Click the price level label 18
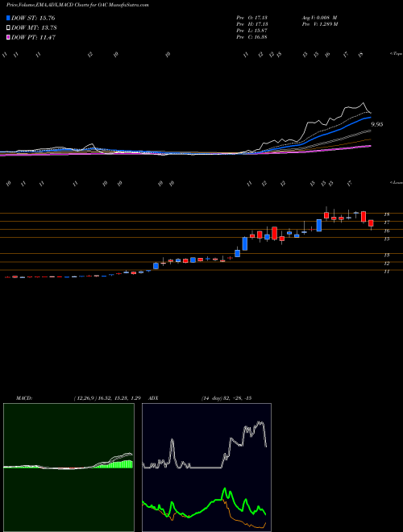 point(386,214)
